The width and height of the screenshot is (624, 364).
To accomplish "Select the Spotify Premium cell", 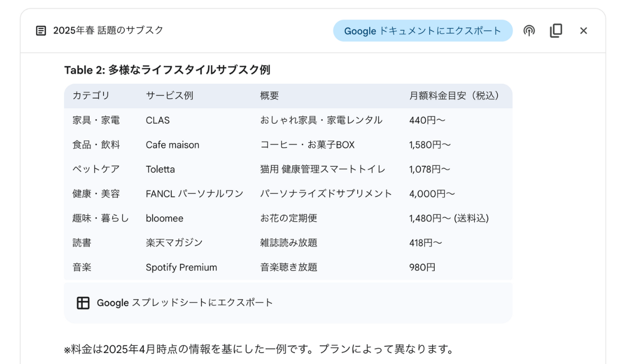I will (181, 267).
